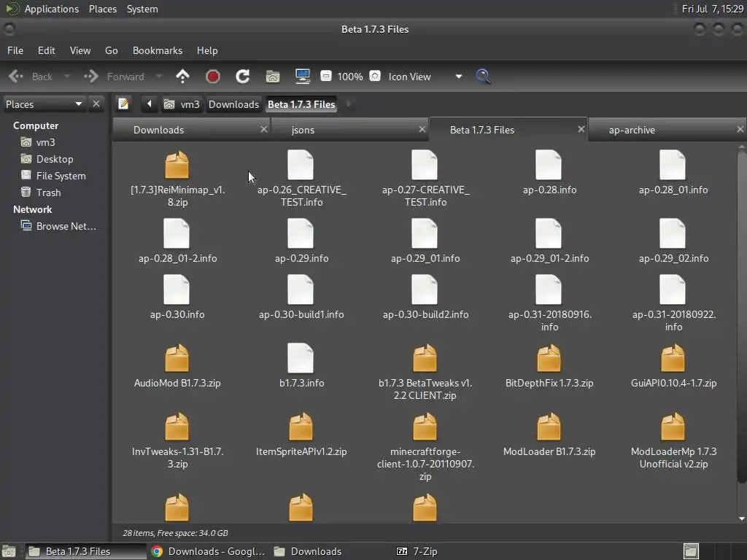Select the ap-0.28_01.info file
This screenshot has height=560, width=747.
pos(673,172)
